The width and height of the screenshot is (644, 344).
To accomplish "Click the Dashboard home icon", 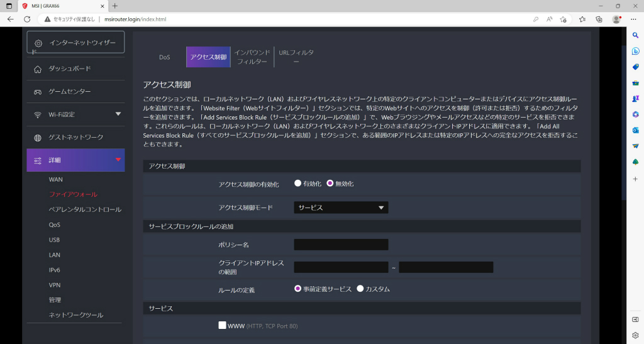I will tap(38, 69).
